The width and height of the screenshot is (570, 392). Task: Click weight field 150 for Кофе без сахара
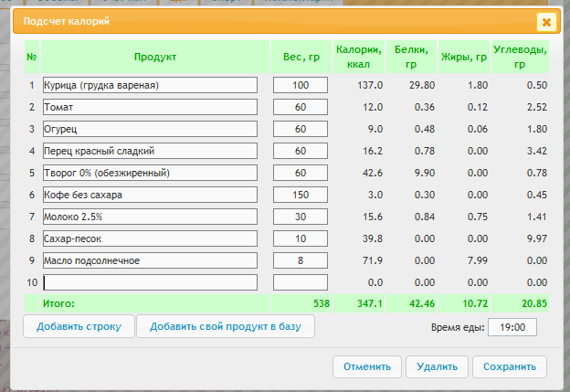pyautogui.click(x=301, y=195)
